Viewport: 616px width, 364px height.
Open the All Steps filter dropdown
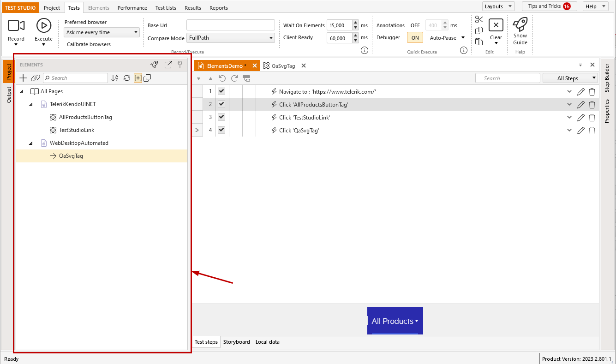[x=570, y=78]
